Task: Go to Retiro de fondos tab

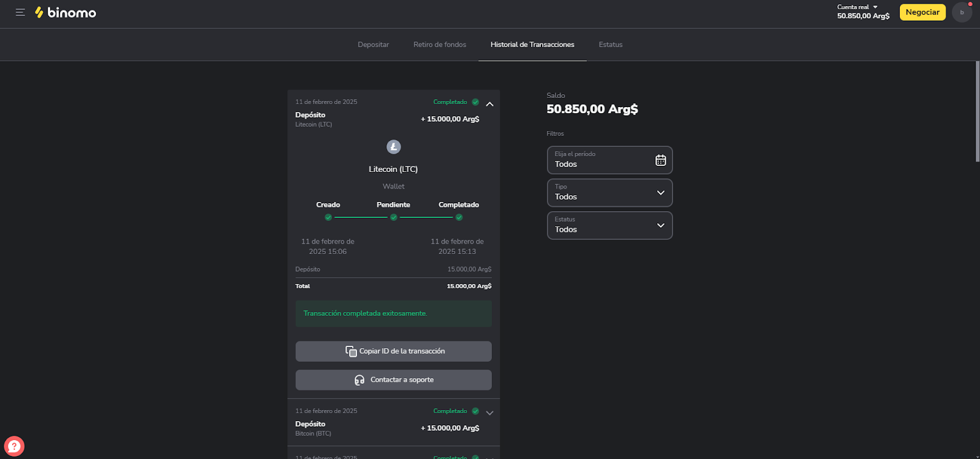Action: tap(440, 45)
